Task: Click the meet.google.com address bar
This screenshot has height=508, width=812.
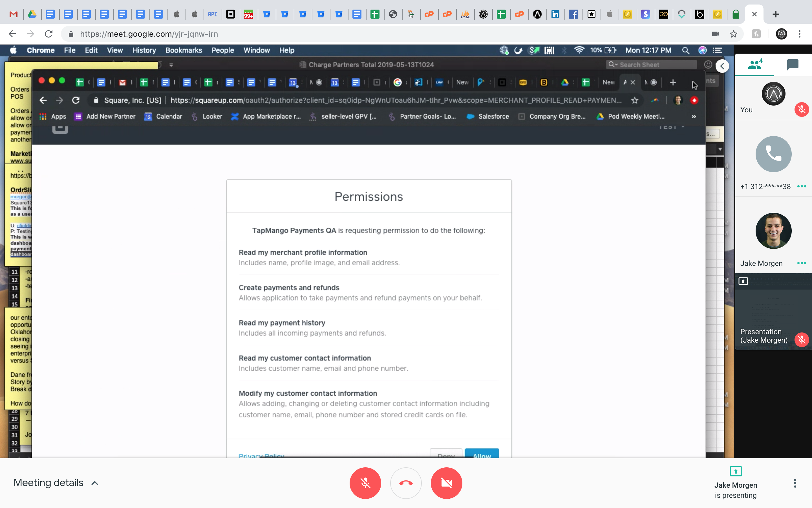Action: (386, 34)
